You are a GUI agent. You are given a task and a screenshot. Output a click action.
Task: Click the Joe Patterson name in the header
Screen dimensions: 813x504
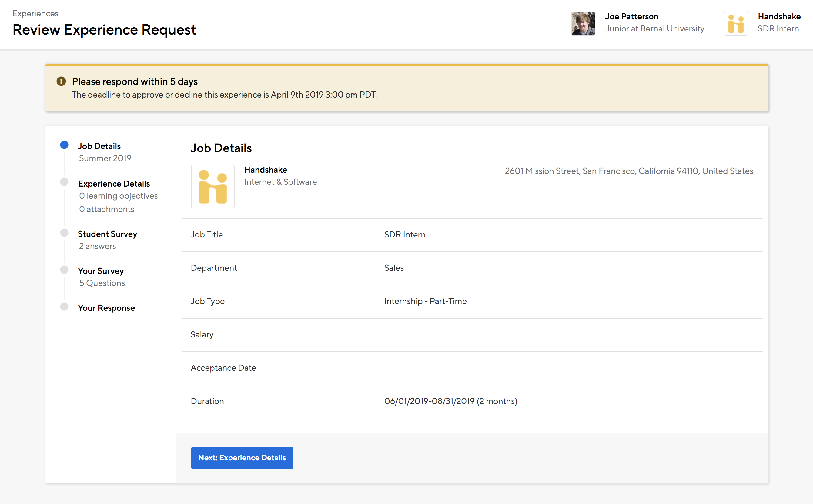tap(631, 16)
